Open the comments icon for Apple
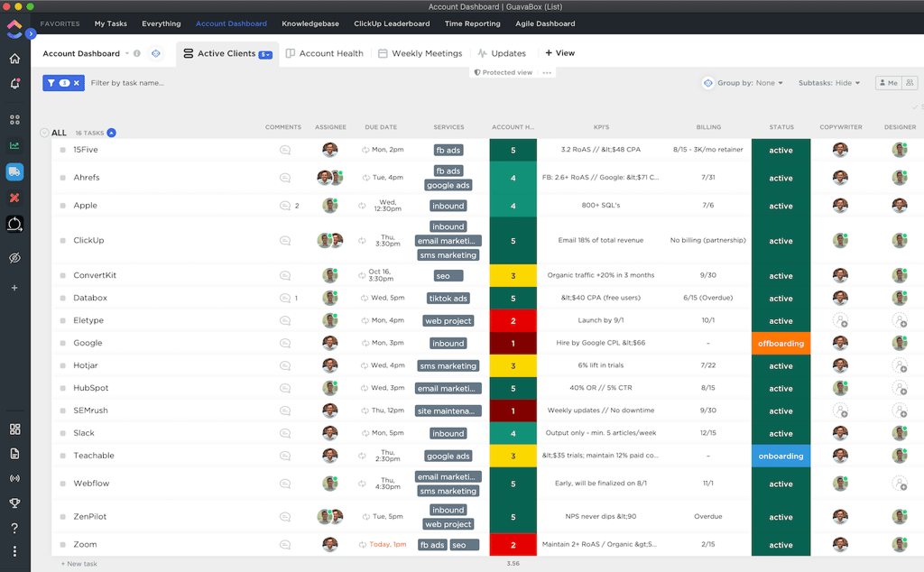Image resolution: width=924 pixels, height=572 pixels. pyautogui.click(x=285, y=206)
